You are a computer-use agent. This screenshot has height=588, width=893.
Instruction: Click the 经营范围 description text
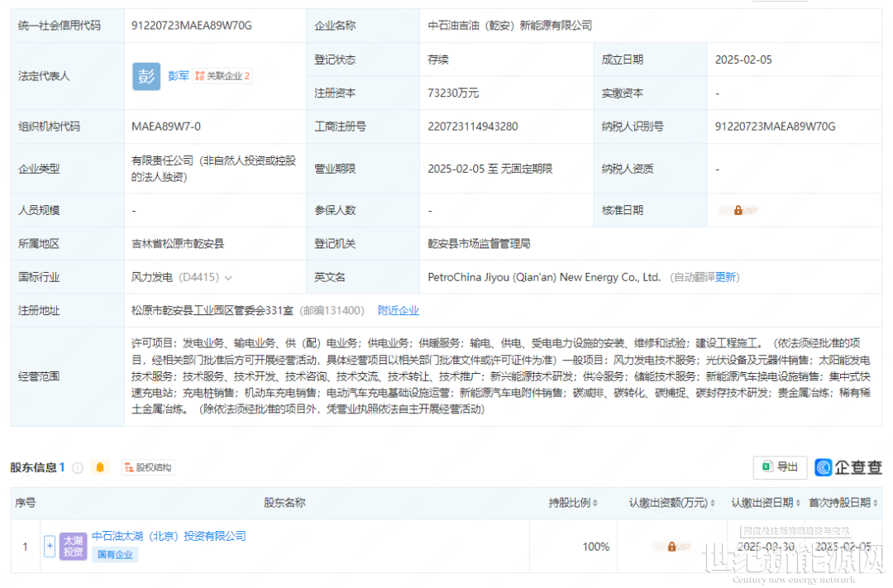click(x=501, y=376)
